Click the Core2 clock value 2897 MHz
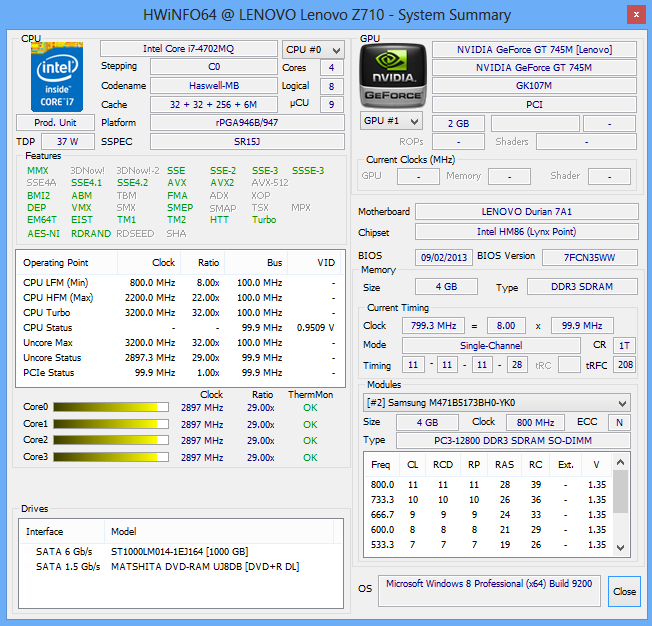 [202, 440]
